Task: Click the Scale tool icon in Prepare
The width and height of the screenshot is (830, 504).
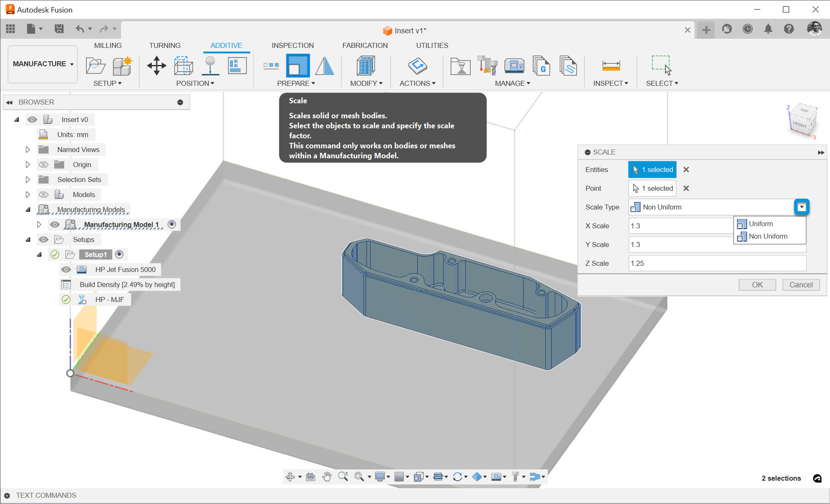Action: (298, 66)
